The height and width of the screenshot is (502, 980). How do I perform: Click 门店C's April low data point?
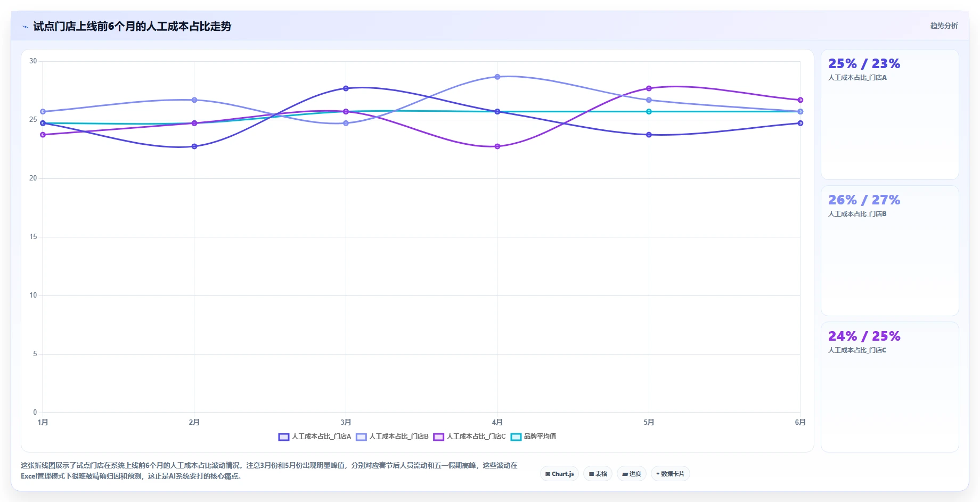pos(497,146)
